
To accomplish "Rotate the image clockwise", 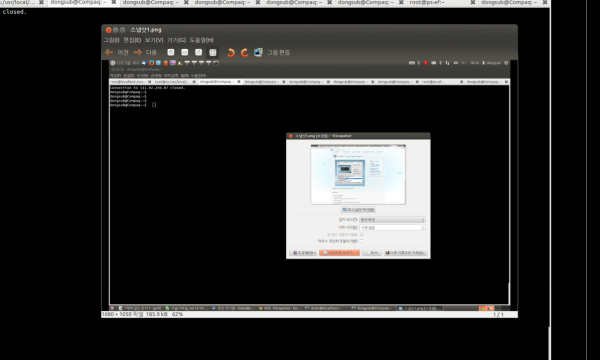I will (245, 52).
